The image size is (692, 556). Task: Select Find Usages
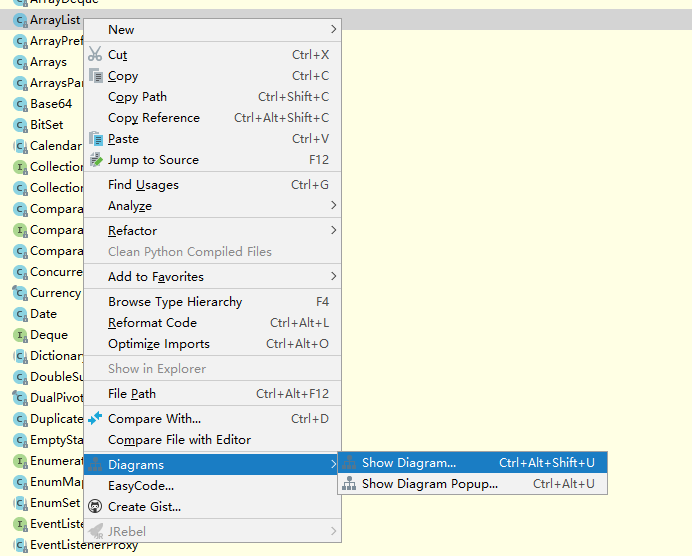212,184
